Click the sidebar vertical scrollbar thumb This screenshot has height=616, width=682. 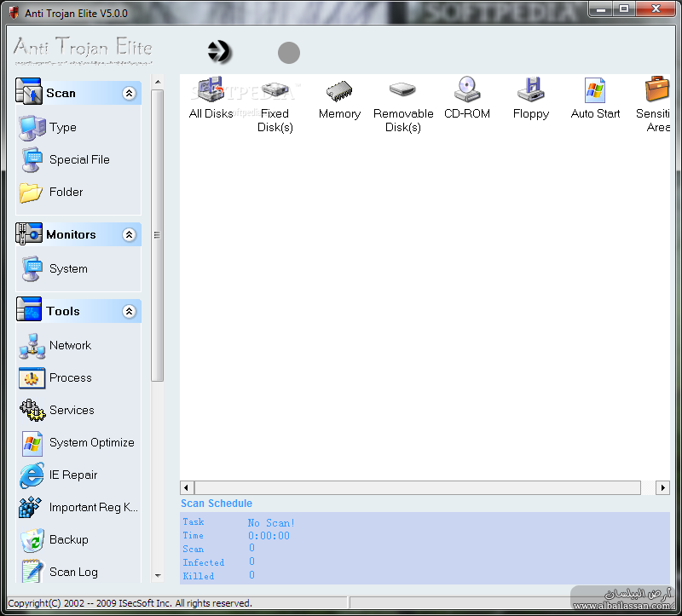pyautogui.click(x=158, y=235)
